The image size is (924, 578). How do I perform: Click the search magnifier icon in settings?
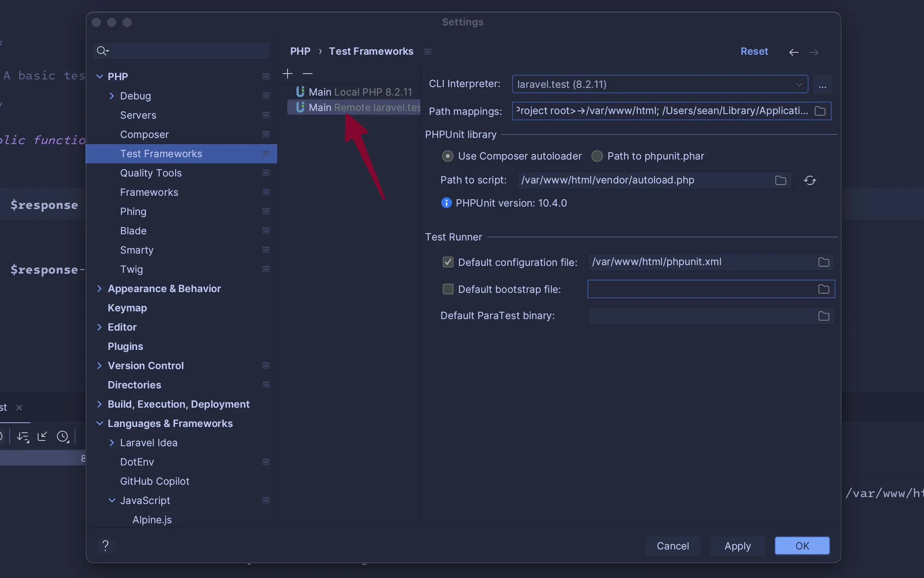102,51
